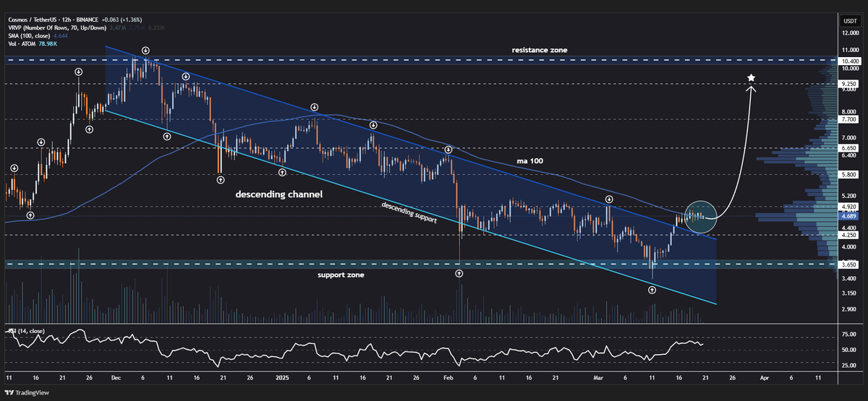This screenshot has height=401, width=868.
Task: Click the 'Feb' time axis label
Action: (448, 377)
